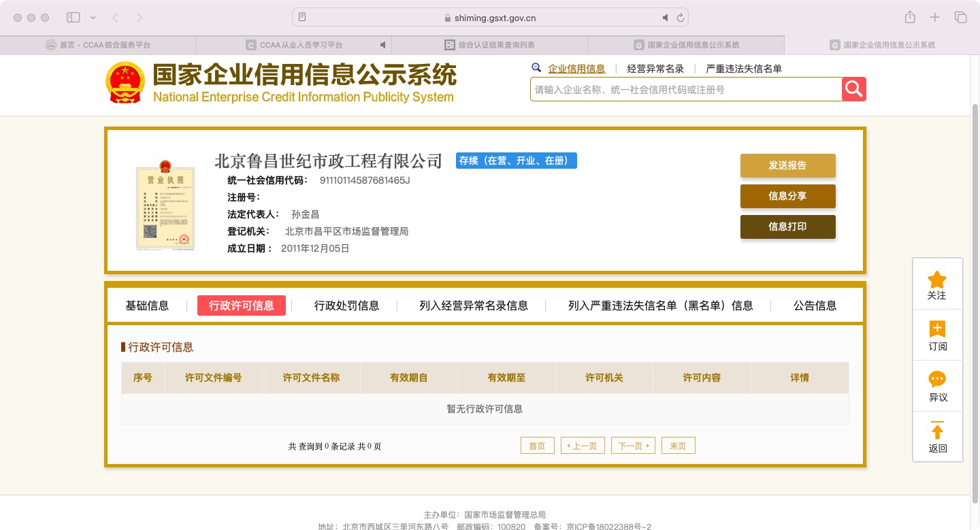
Task: Click the small magnifier beside 企业信用信息
Action: pos(536,68)
